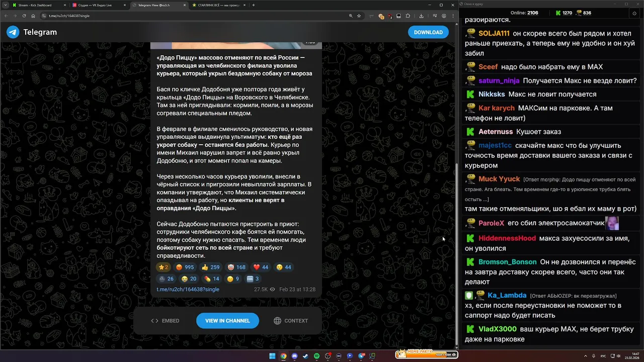
Task: Click the pill reaction 14
Action: [212, 279]
